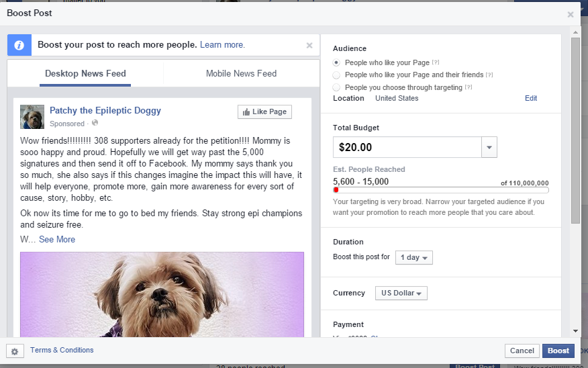The height and width of the screenshot is (368, 588).
Task: Select People who like your Page and their friends
Action: tap(336, 75)
